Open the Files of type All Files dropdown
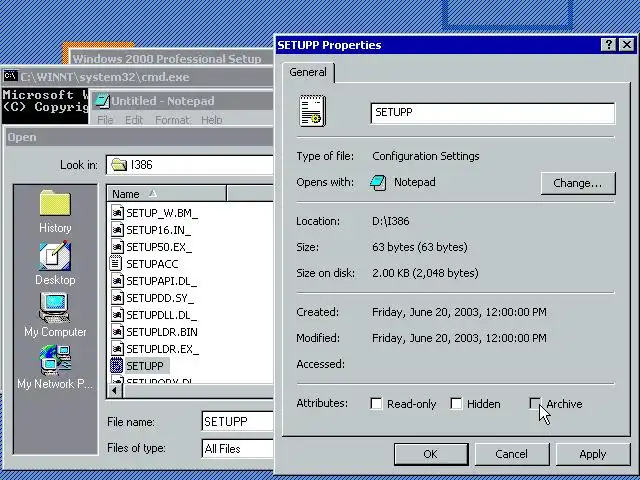The height and width of the screenshot is (480, 640). [x=238, y=449]
